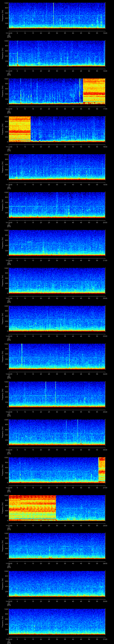Select the spectrogram panel starting at 14:19:00

57,205
